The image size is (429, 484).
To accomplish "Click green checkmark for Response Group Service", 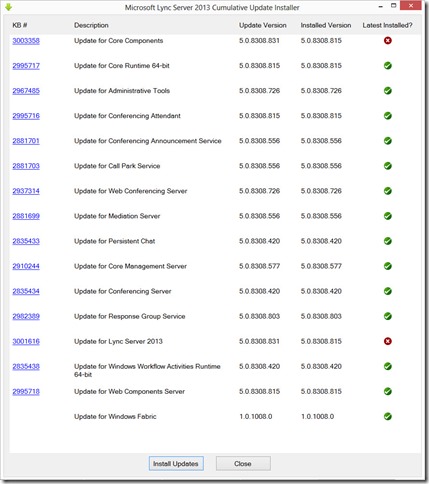I will (x=387, y=316).
